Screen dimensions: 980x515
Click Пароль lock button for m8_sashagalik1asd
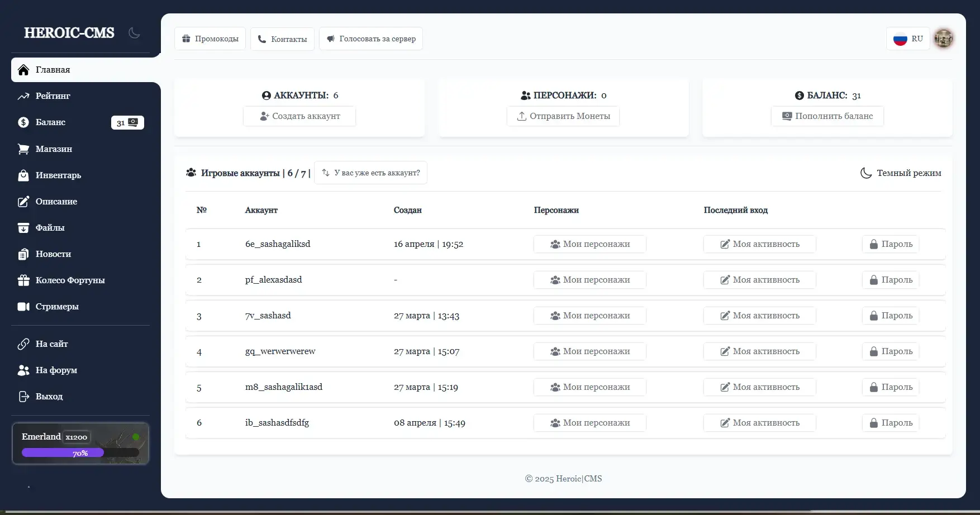coord(891,387)
